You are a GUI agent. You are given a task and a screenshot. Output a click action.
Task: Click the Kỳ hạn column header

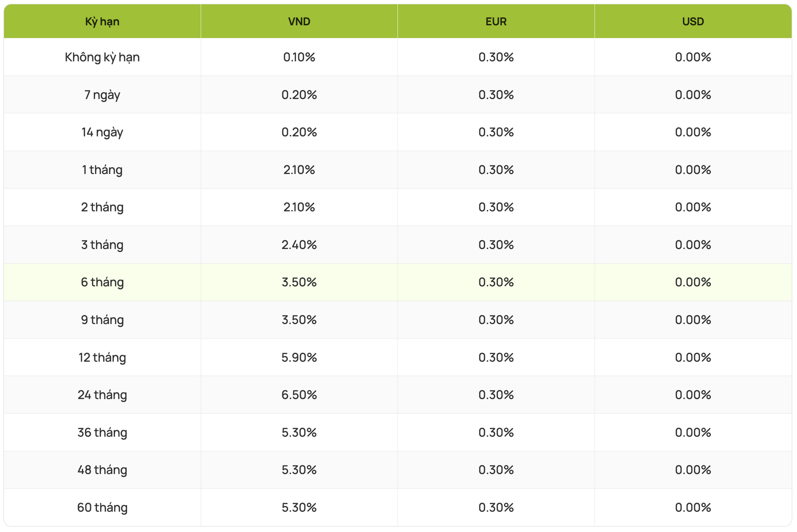pos(102,22)
